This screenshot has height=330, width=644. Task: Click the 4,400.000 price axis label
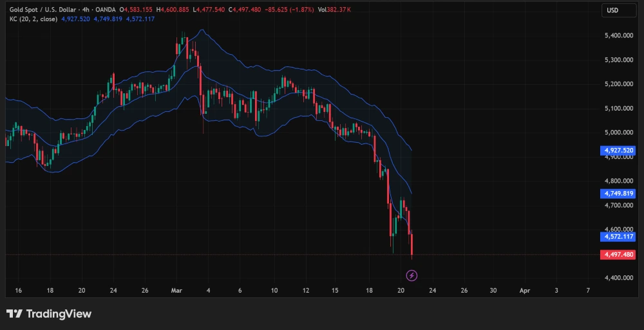tap(619, 278)
